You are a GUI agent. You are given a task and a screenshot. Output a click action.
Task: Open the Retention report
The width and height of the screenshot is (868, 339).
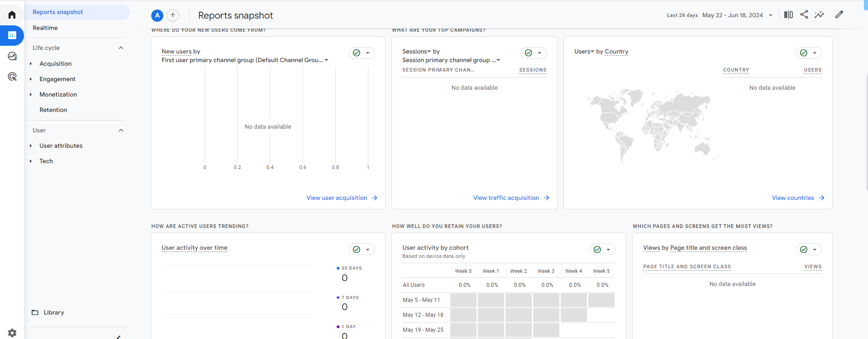click(53, 110)
